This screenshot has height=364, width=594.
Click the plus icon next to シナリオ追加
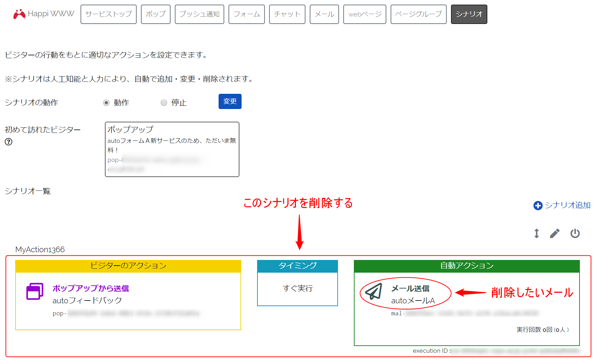pos(538,206)
